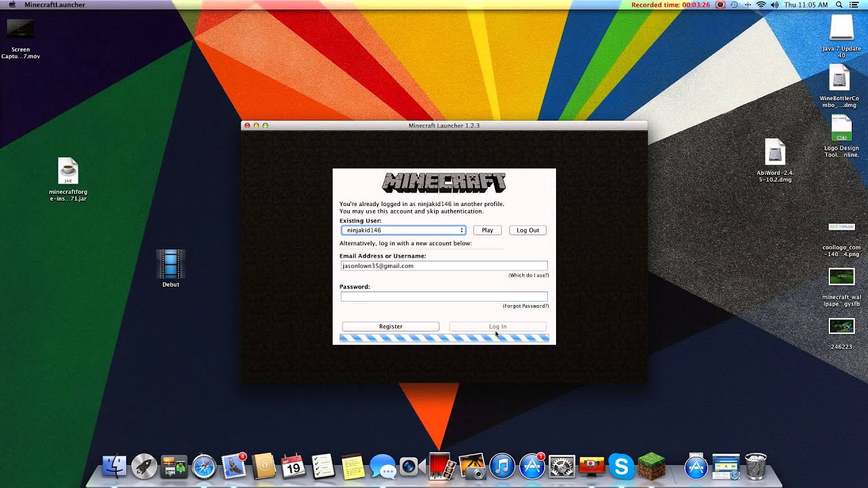Open System Preferences gear in dock

562,467
